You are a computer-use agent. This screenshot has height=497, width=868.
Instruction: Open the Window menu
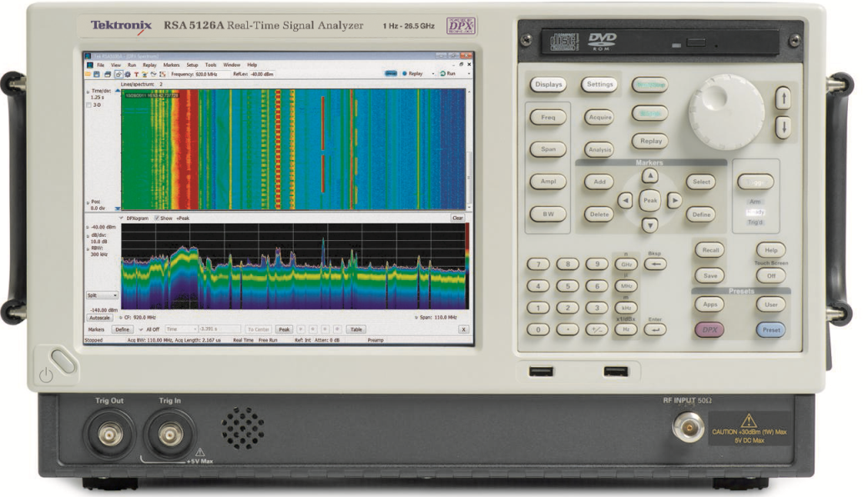[x=231, y=65]
